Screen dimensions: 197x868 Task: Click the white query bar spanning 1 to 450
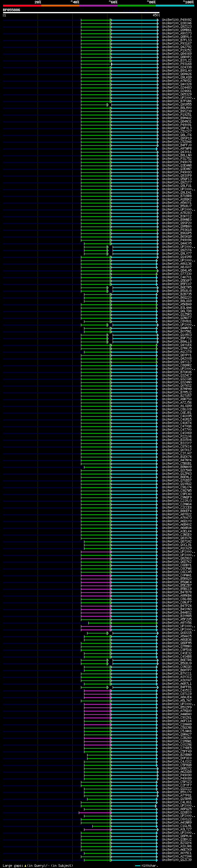(x=81, y=13)
